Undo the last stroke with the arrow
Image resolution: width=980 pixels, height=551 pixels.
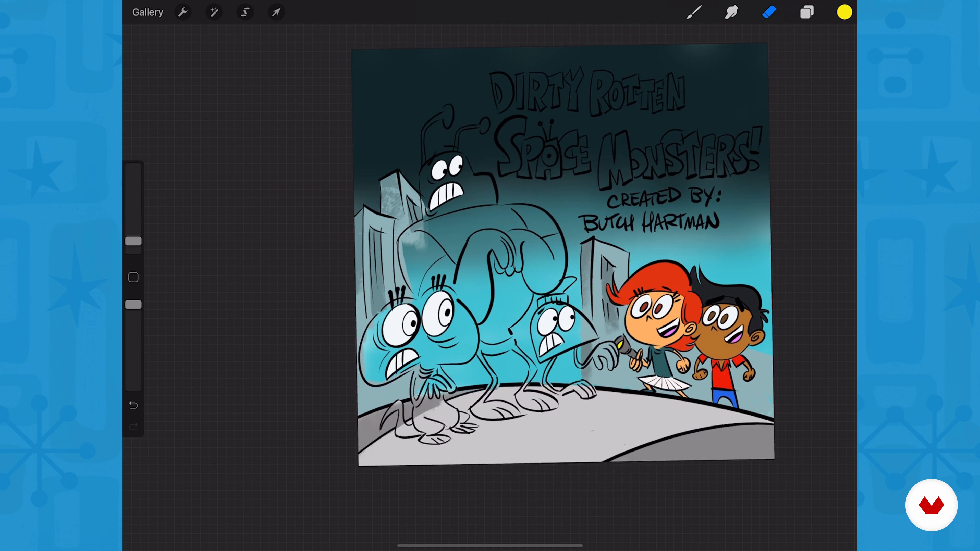[x=133, y=405]
